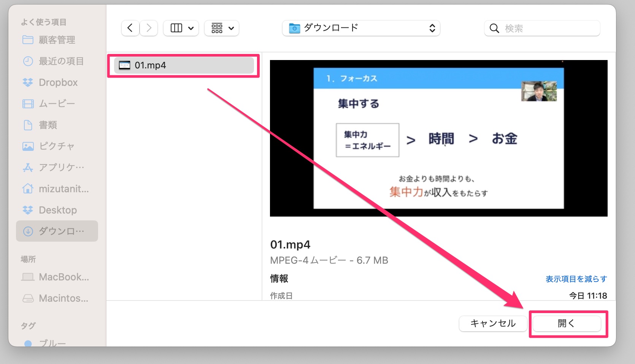Click 表示項目を減らす link

tap(576, 279)
